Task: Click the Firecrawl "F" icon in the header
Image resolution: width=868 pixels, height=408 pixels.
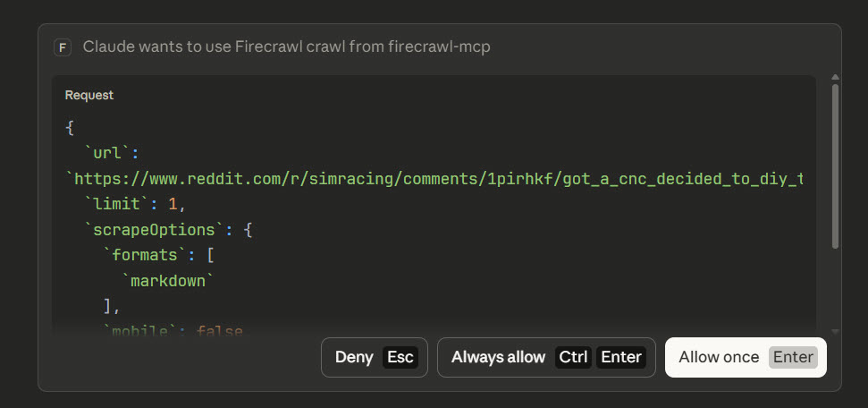Action: tap(63, 47)
